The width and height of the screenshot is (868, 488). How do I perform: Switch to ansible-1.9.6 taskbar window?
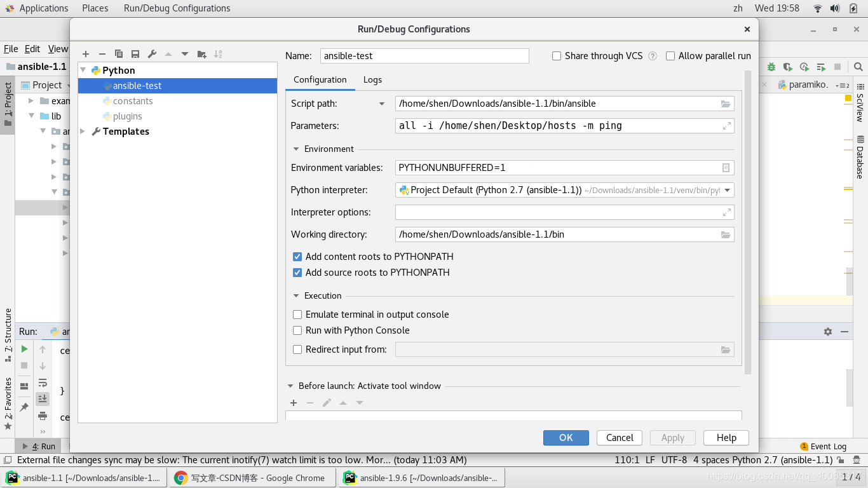(x=422, y=478)
